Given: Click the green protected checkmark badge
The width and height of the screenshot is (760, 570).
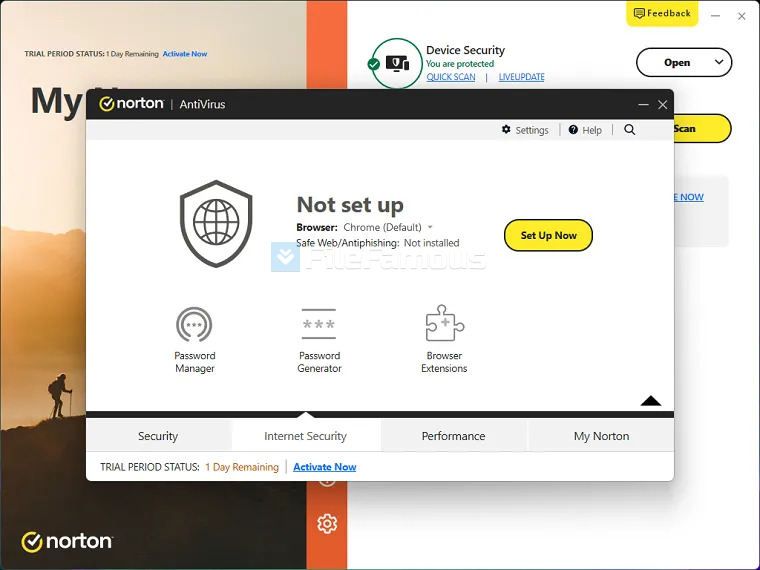Looking at the screenshot, I should tap(374, 64).
